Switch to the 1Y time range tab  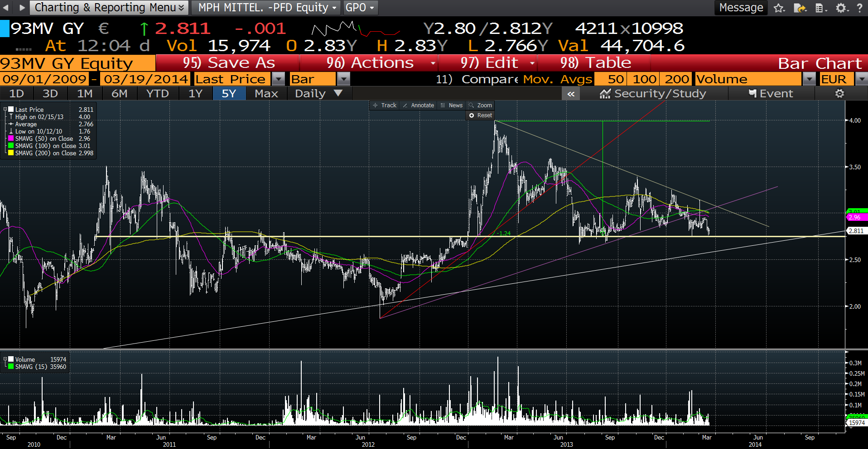pyautogui.click(x=195, y=94)
